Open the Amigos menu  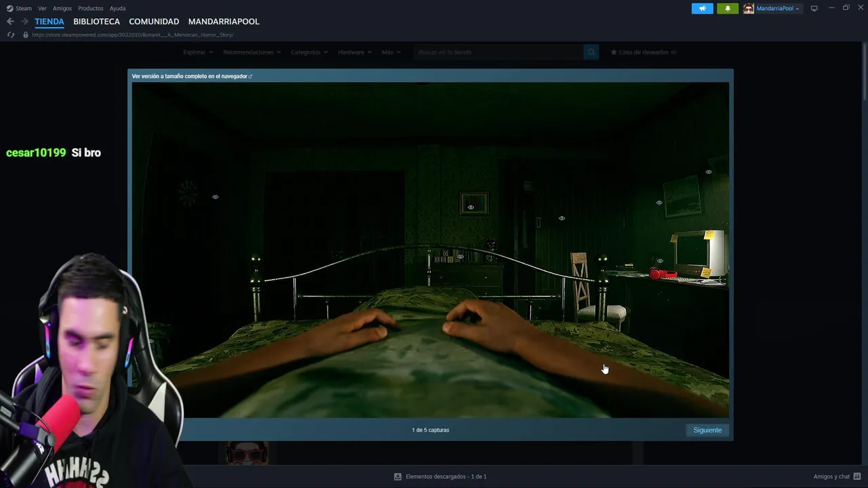(x=62, y=8)
